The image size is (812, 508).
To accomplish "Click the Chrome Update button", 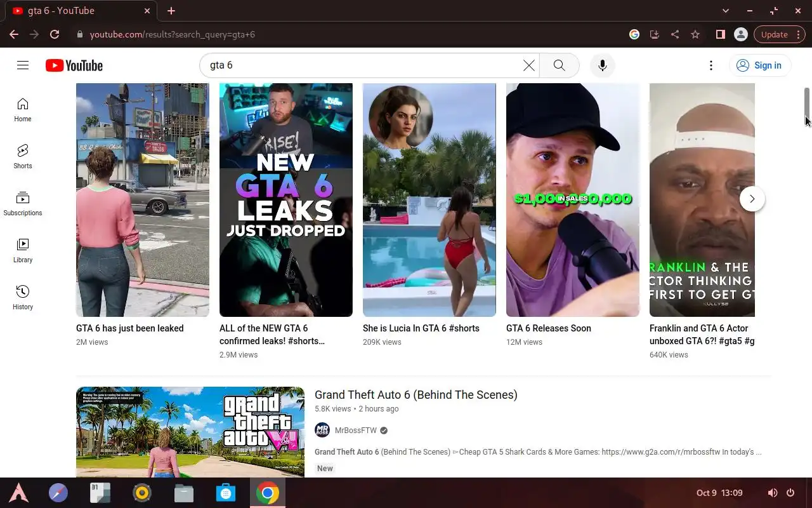I will tap(779, 34).
